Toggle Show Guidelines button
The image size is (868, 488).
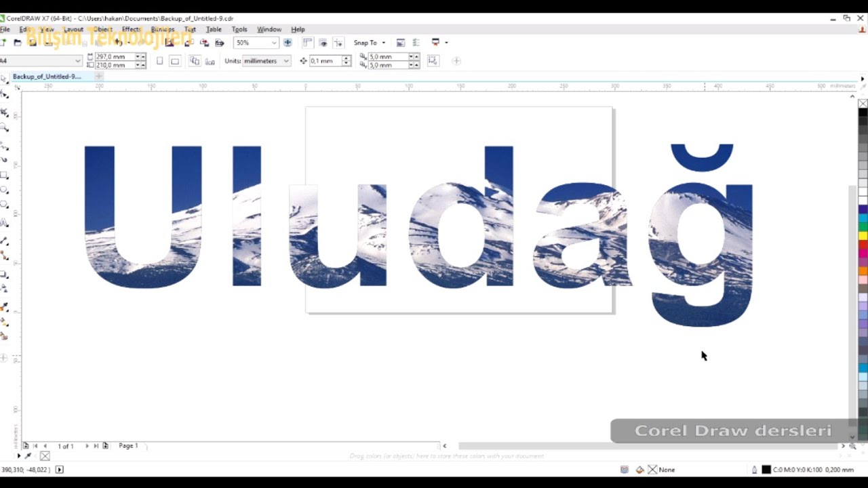coord(338,43)
